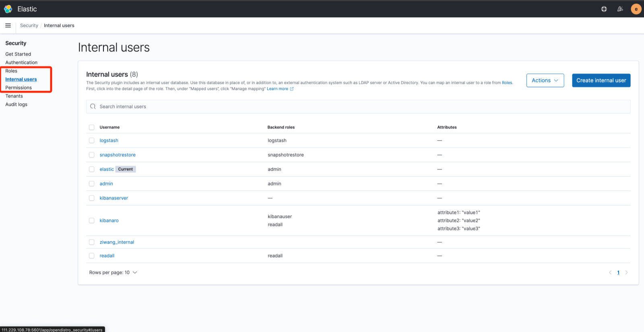
Task: Open the Roles section in sidebar
Action: [x=11, y=71]
